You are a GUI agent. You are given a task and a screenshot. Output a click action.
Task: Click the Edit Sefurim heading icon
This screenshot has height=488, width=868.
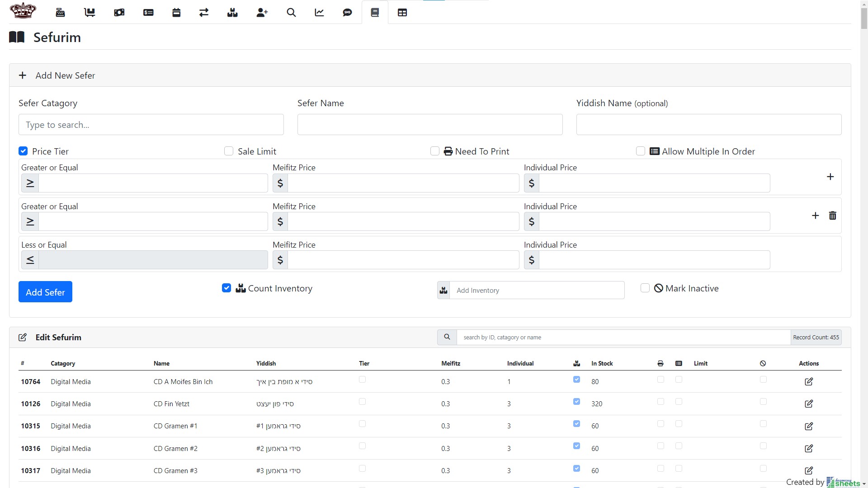23,338
